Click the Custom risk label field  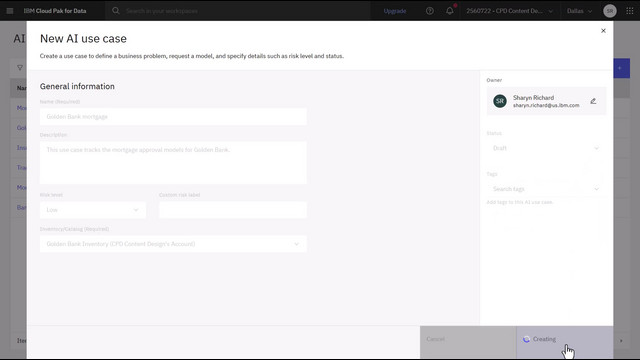coord(233,210)
